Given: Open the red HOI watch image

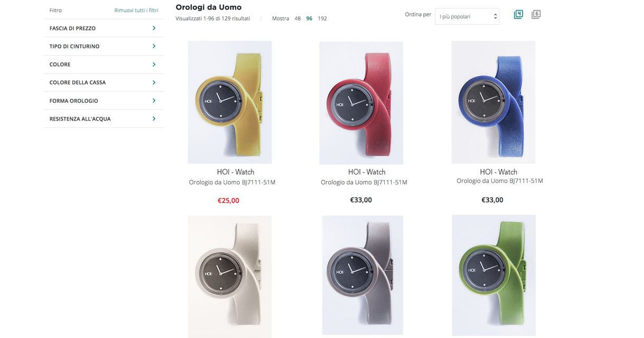Looking at the screenshot, I should [361, 102].
